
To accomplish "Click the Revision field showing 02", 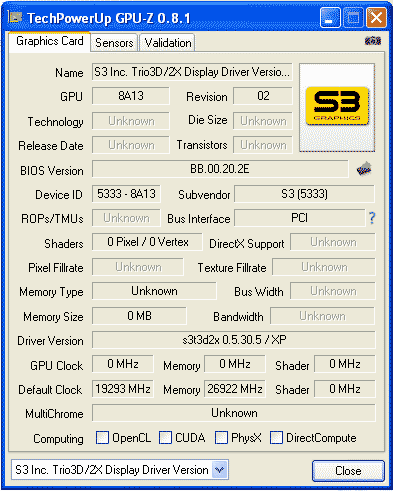I will pos(263,96).
